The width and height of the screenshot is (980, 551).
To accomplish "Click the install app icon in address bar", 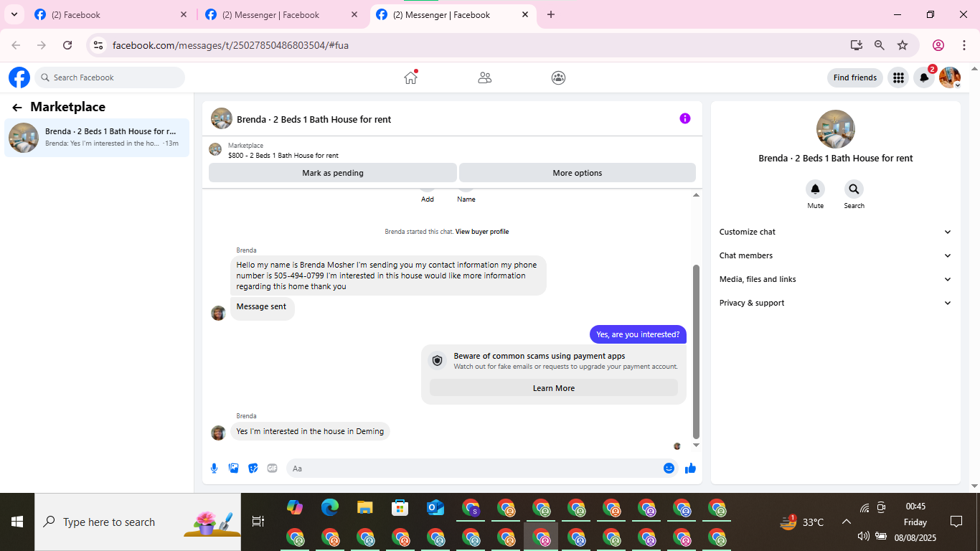I will point(856,45).
